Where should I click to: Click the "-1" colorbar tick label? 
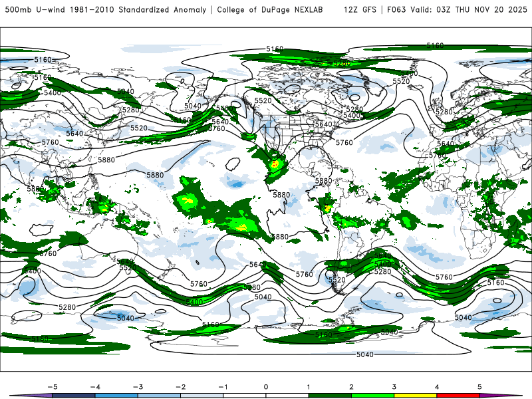pyautogui.click(x=223, y=387)
